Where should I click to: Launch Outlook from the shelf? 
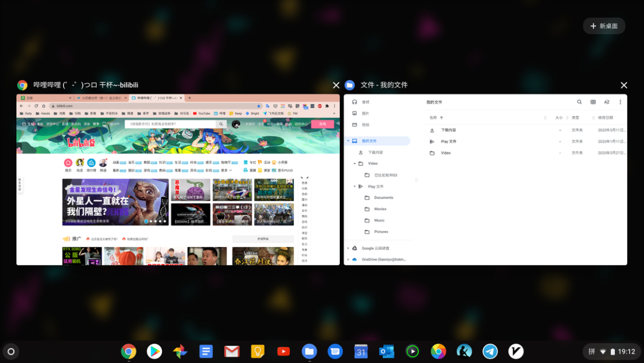(x=386, y=352)
